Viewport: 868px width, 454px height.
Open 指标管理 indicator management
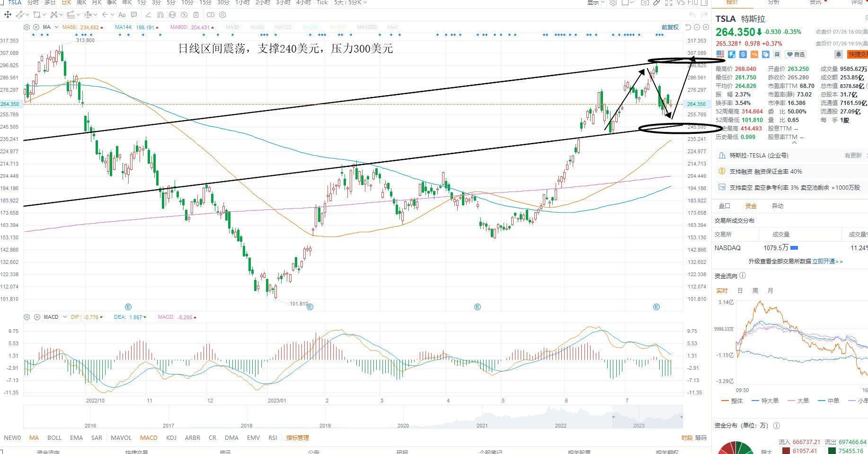click(297, 437)
